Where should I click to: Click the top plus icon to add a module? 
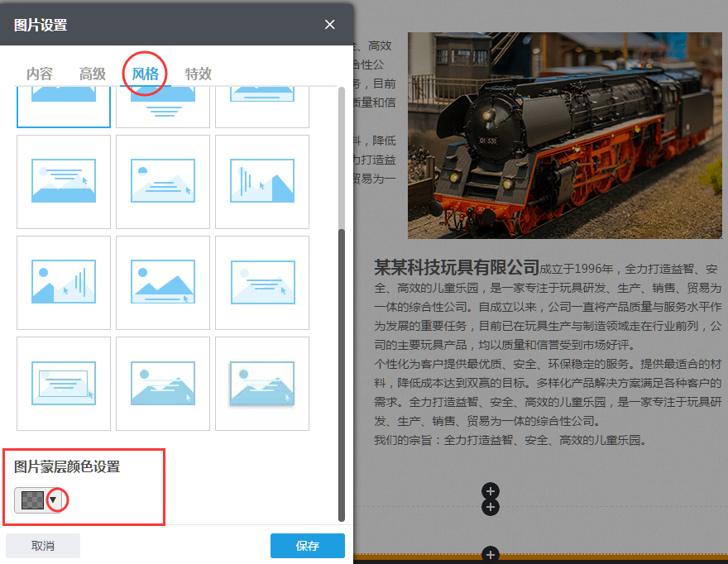pos(491,490)
